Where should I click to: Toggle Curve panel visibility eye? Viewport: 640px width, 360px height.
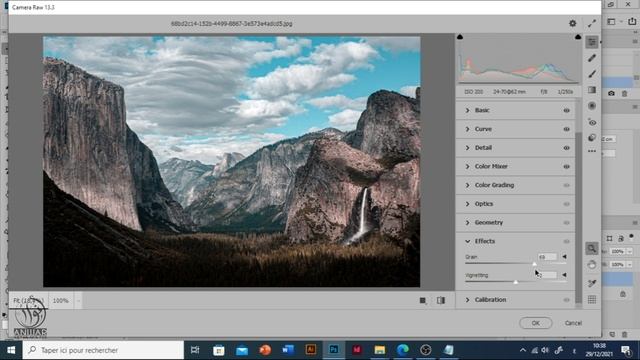tap(567, 129)
